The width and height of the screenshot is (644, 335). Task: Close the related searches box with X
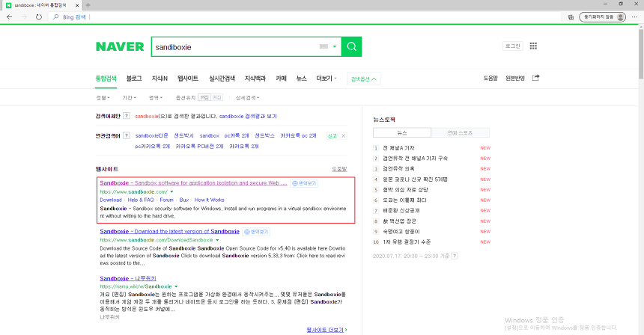coord(344,135)
